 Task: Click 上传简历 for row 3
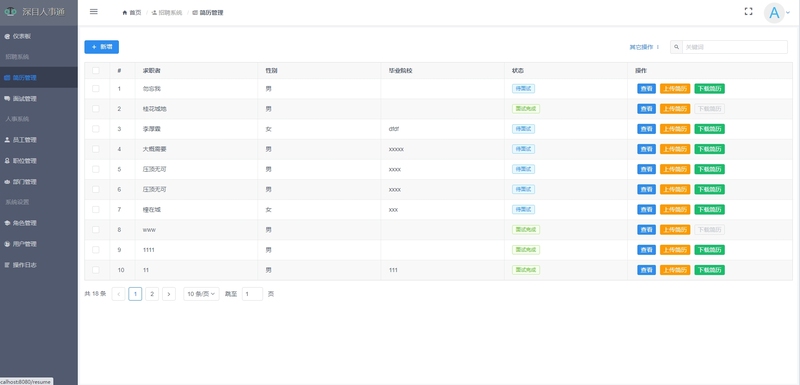[675, 129]
